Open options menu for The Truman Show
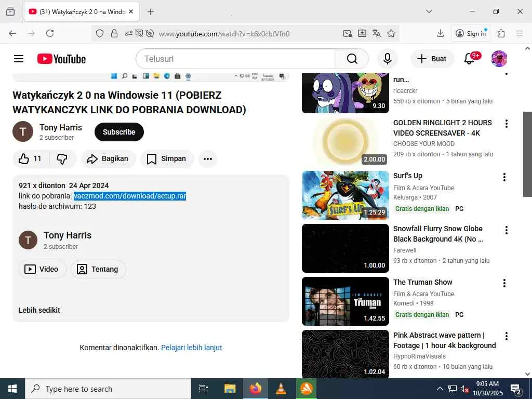Image resolution: width=532 pixels, height=399 pixels. 504,283
